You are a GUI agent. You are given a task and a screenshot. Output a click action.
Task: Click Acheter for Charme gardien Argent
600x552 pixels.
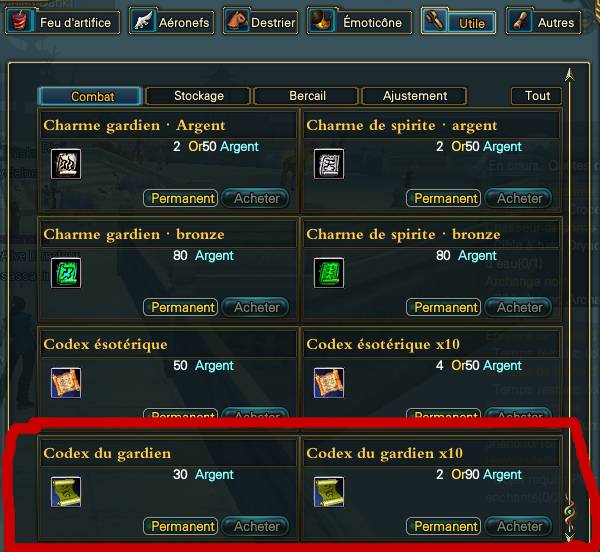tap(256, 198)
